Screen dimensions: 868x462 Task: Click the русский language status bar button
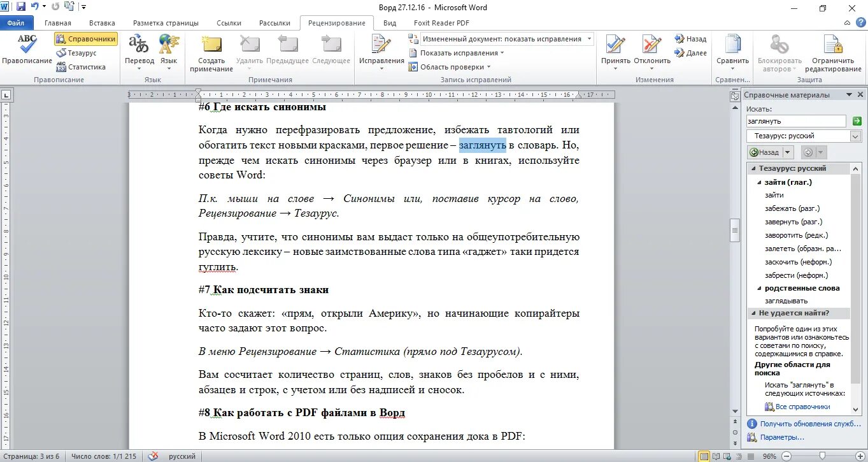(x=182, y=456)
